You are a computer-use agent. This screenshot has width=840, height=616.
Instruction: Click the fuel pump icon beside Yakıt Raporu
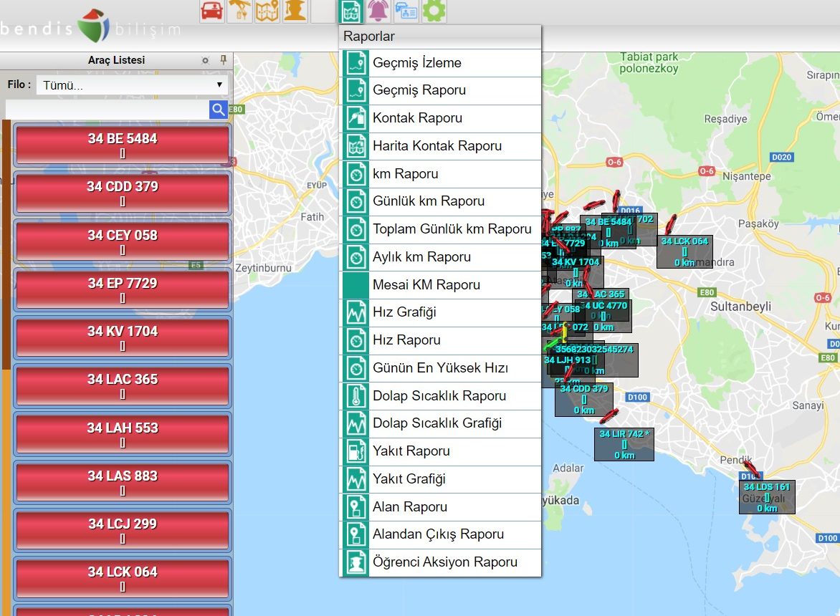[x=355, y=451]
